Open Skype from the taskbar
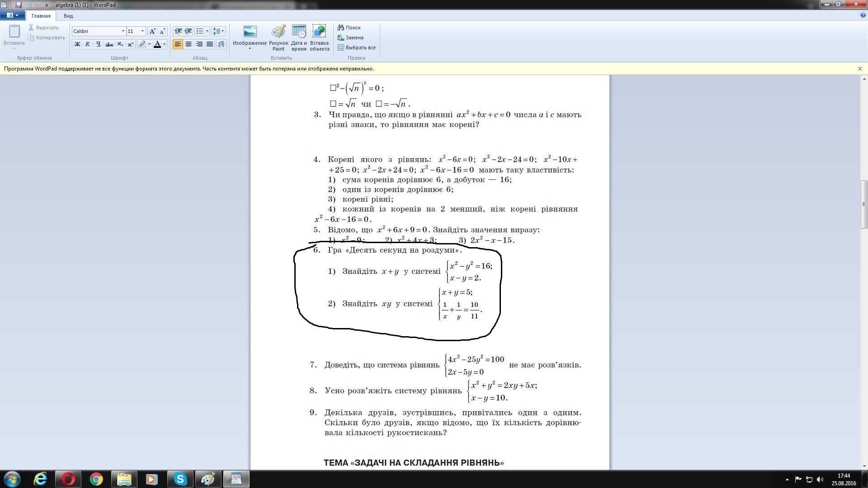Screen dimensions: 868x488 pyautogui.click(x=180, y=479)
